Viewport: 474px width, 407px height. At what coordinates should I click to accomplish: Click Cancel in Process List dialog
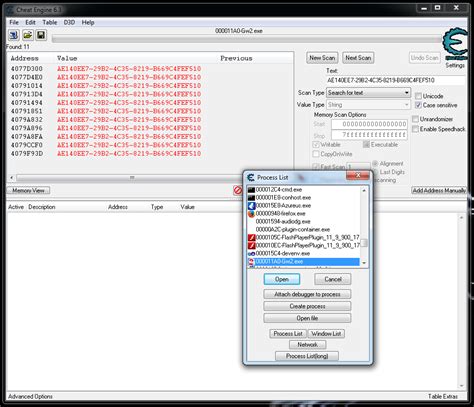coord(333,279)
